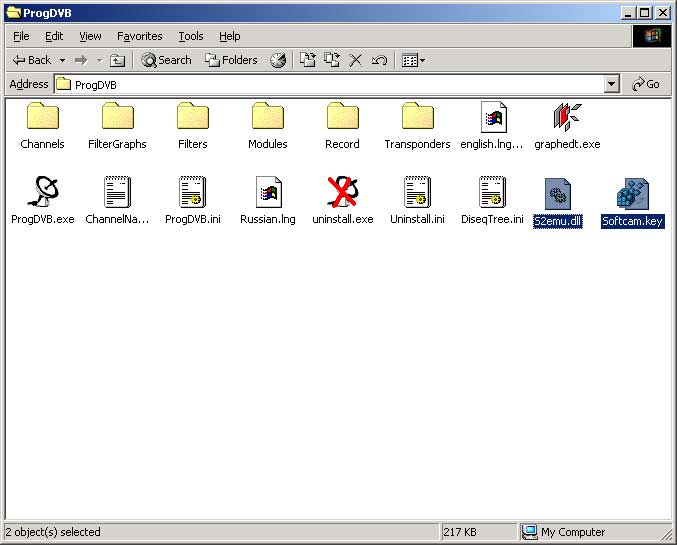Select the ChannelNa... text file icon
This screenshot has width=677, height=545.
(x=117, y=192)
